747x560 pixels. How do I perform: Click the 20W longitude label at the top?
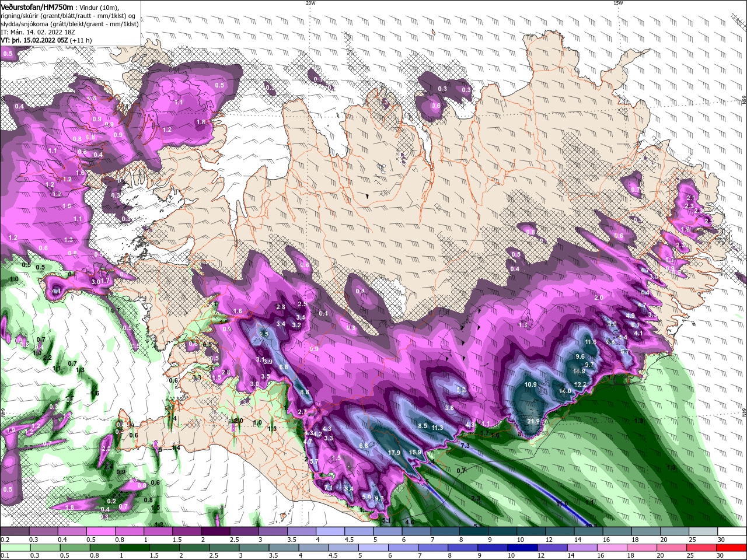click(x=310, y=3)
